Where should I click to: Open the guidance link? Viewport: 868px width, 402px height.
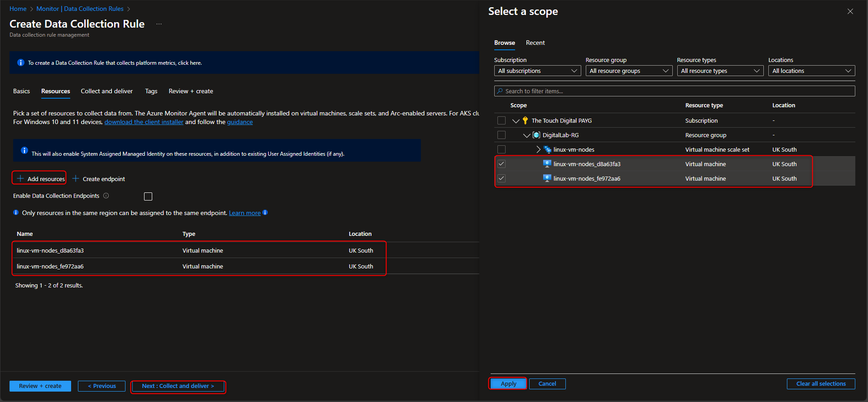(240, 122)
